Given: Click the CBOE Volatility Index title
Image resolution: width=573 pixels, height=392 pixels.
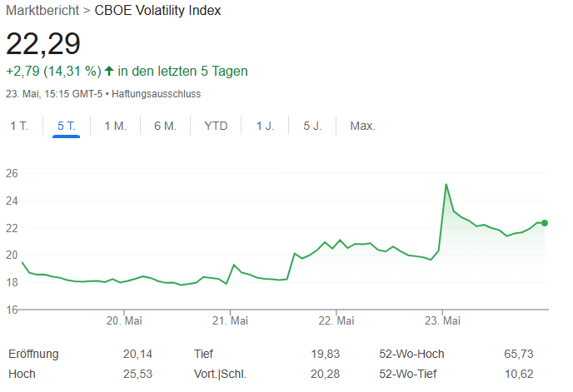Looking at the screenshot, I should tap(157, 12).
